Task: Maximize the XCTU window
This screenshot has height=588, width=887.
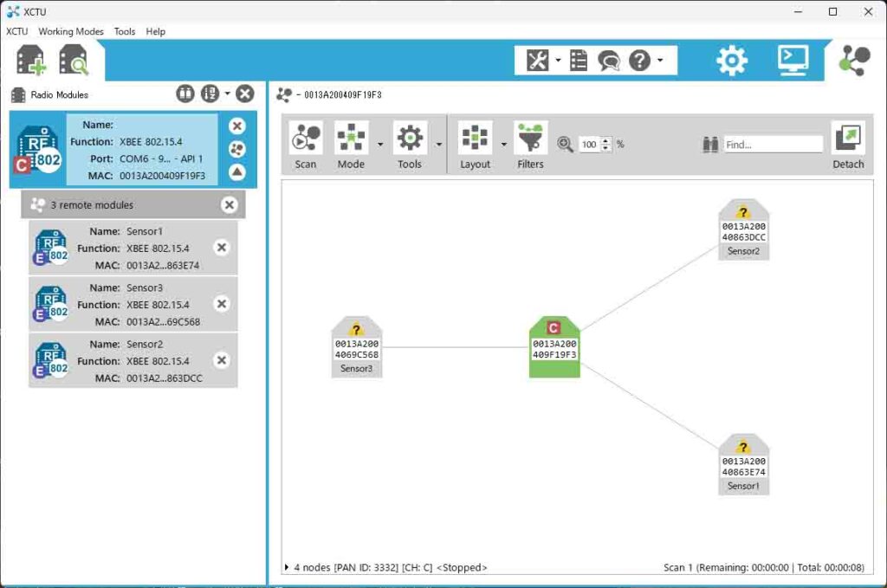Action: (x=832, y=11)
